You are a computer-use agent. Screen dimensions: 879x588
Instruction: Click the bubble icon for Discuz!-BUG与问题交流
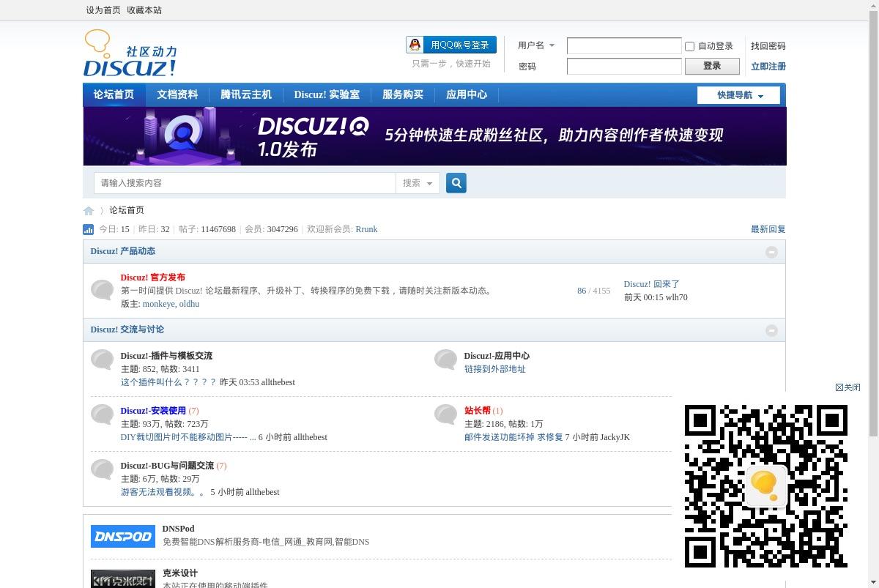point(102,469)
